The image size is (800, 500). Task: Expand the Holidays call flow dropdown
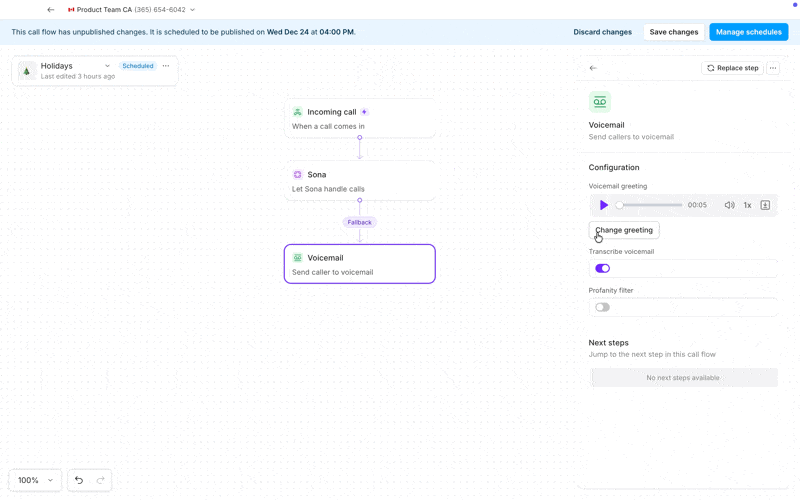coord(107,66)
